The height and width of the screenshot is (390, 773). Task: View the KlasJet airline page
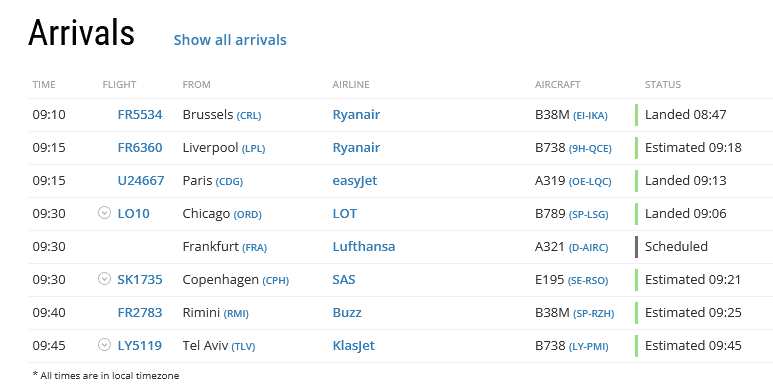coord(353,346)
